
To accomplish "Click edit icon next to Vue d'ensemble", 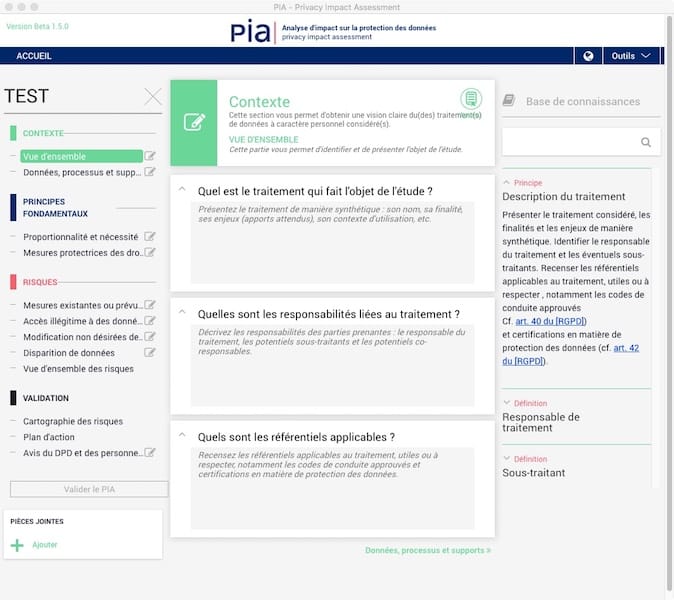I will coord(150,156).
